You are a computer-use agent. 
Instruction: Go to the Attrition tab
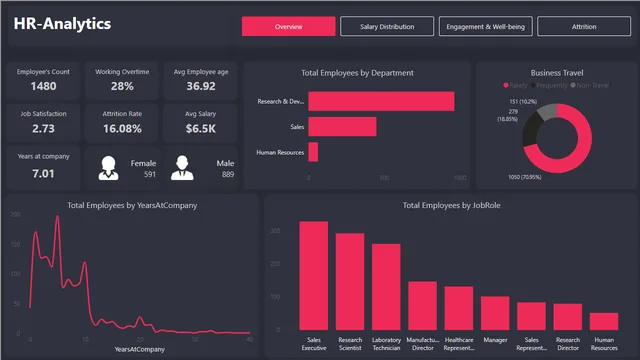pos(584,27)
